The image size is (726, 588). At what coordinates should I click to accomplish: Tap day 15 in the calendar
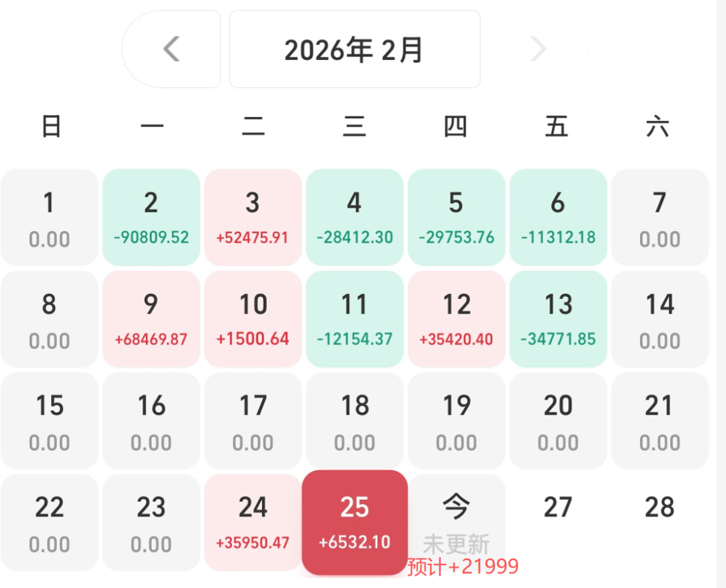tap(50, 421)
